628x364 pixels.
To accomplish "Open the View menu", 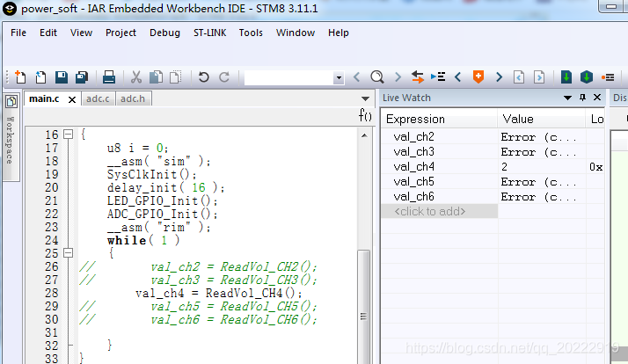I will click(81, 33).
